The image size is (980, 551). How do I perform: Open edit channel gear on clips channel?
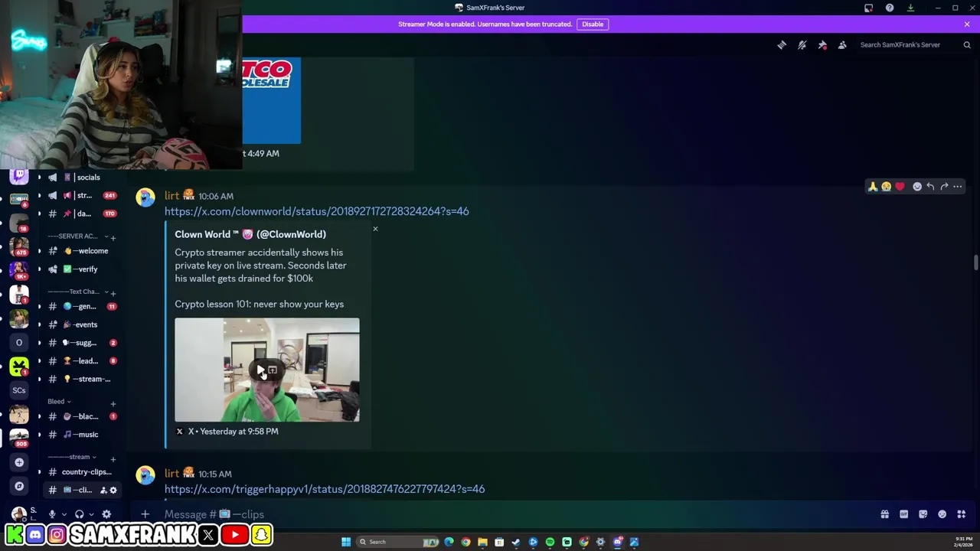pyautogui.click(x=113, y=490)
